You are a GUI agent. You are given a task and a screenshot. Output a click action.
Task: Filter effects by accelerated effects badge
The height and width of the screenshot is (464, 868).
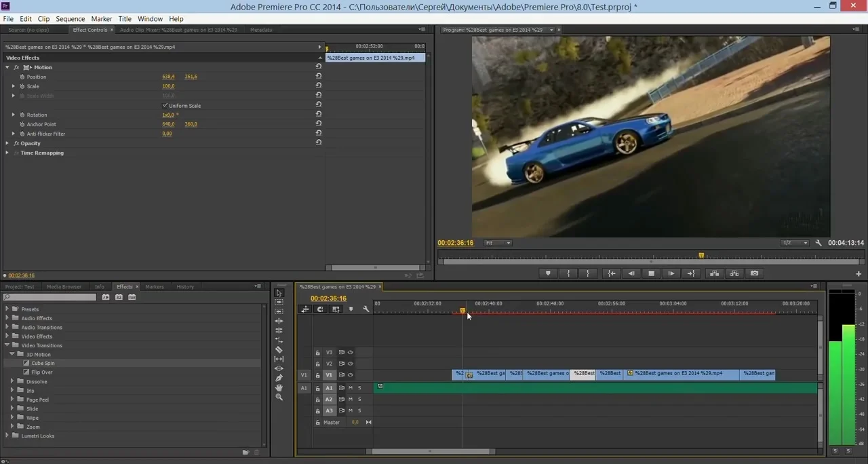coord(106,297)
